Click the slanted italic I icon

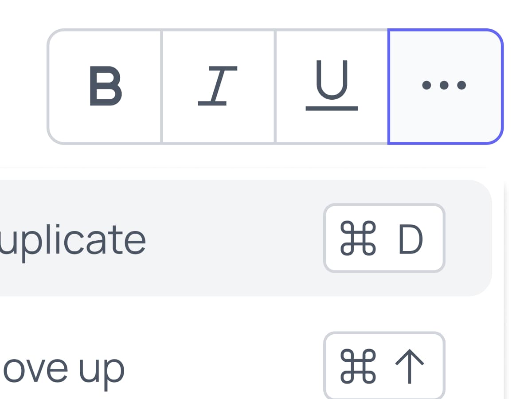217,86
